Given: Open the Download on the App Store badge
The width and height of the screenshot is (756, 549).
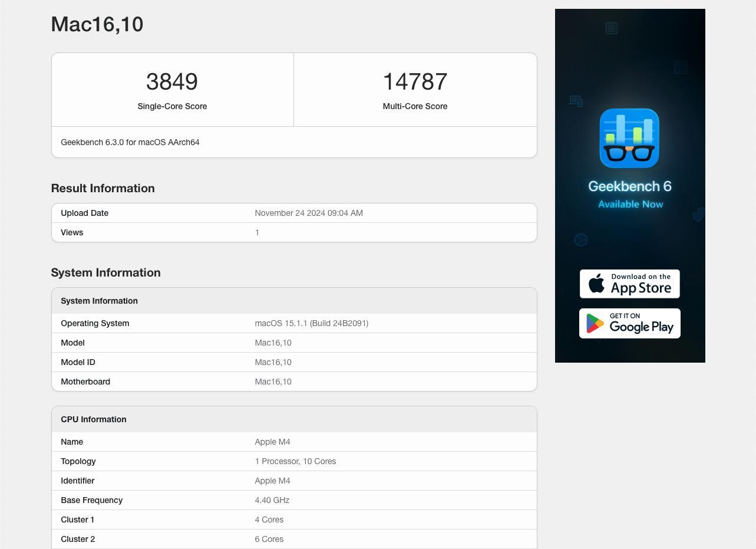Looking at the screenshot, I should pyautogui.click(x=629, y=284).
